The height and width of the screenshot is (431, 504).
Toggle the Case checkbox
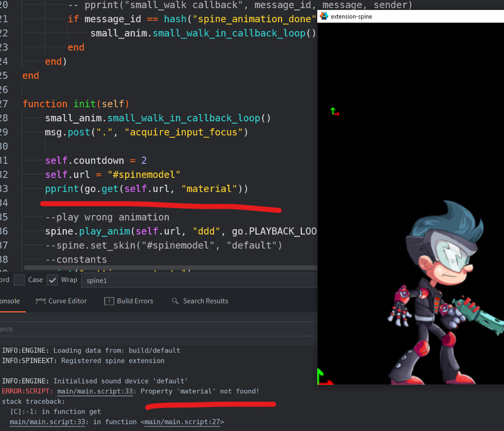[19, 280]
